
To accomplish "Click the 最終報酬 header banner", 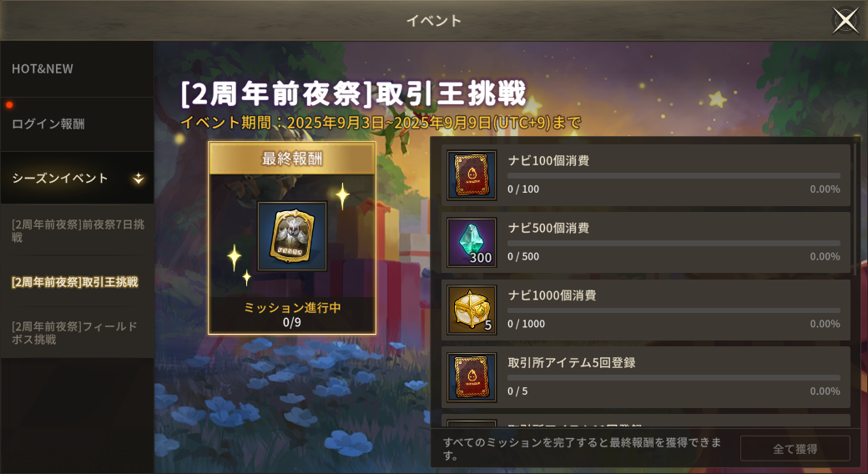I will (292, 159).
